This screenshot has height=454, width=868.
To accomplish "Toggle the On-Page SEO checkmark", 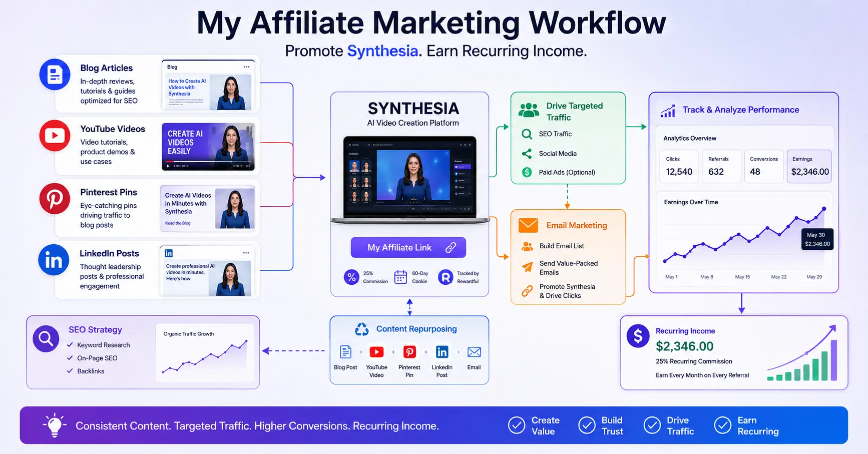I will click(x=70, y=358).
